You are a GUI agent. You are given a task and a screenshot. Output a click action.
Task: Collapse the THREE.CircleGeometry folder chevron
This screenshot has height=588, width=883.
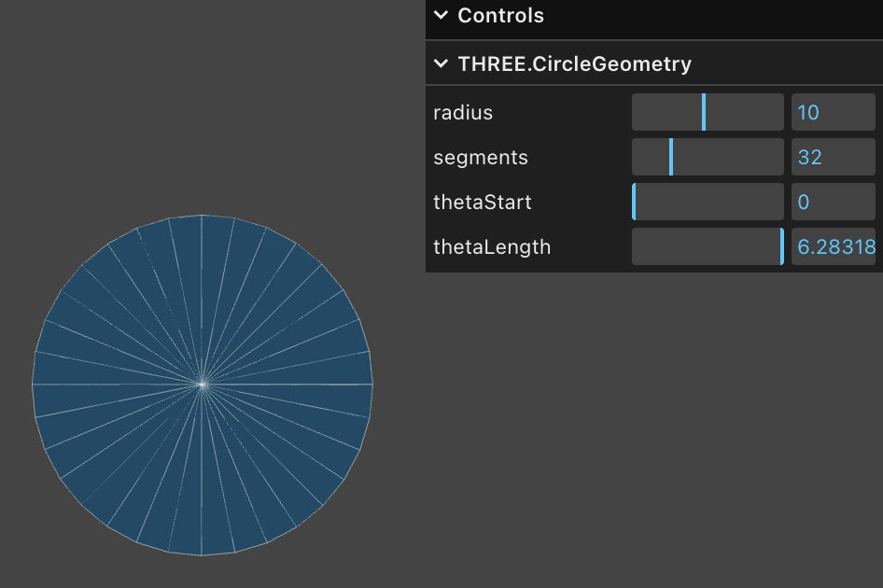point(441,64)
